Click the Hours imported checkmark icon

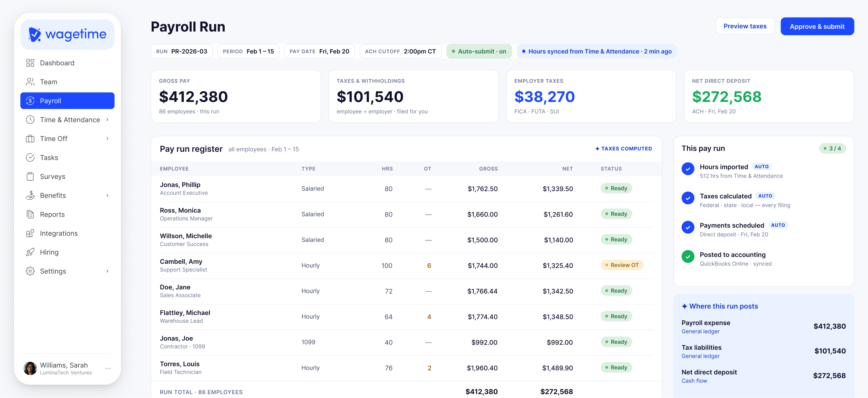click(x=688, y=169)
